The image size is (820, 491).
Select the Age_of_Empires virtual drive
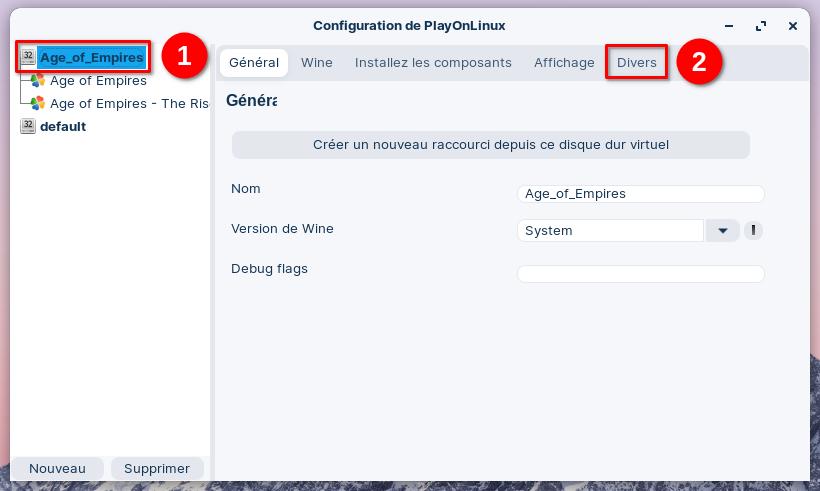tap(92, 57)
